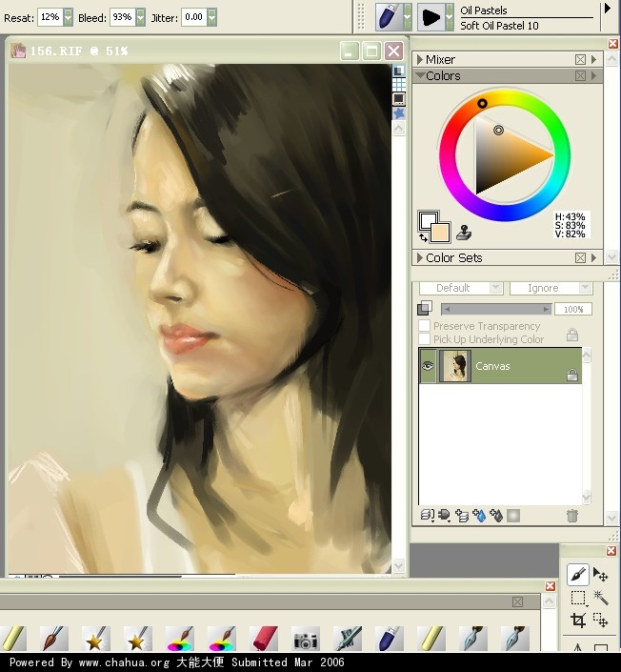Image resolution: width=621 pixels, height=672 pixels.
Task: Open the Resat value dropdown arrow
Action: click(x=68, y=17)
